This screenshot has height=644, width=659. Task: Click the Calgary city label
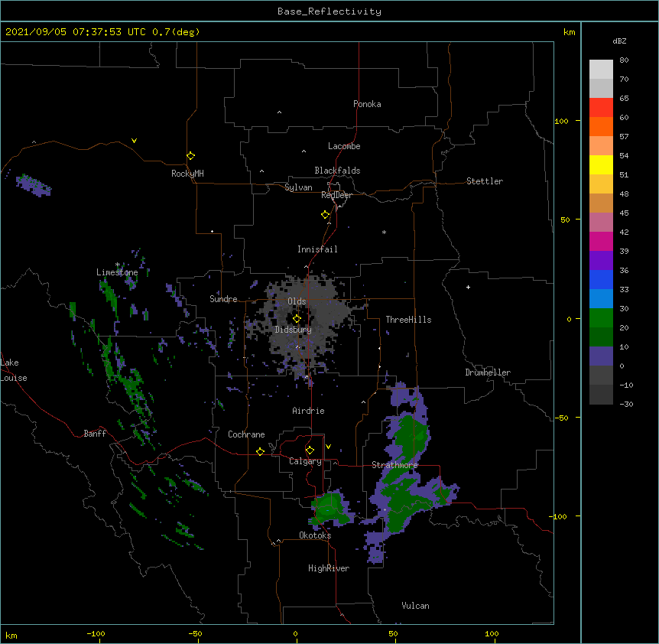point(305,461)
